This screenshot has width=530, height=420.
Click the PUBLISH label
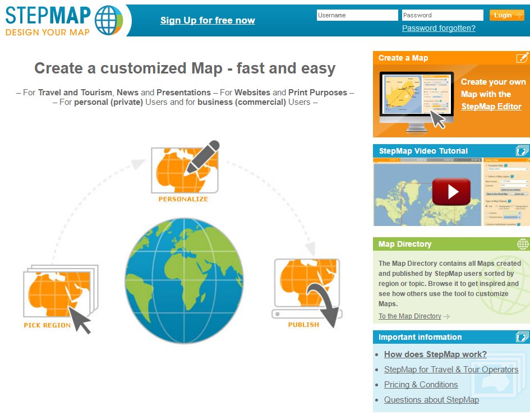click(303, 324)
